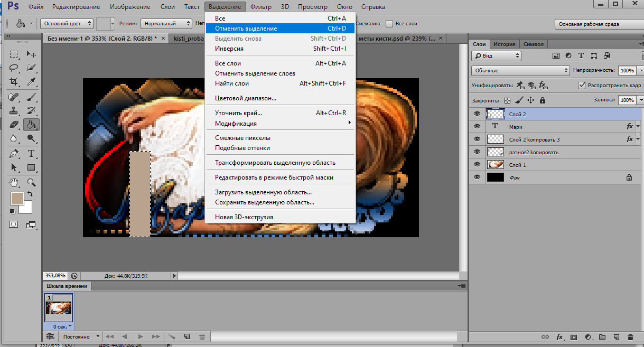
Task: Select the History Brush tool
Action: click(x=31, y=111)
